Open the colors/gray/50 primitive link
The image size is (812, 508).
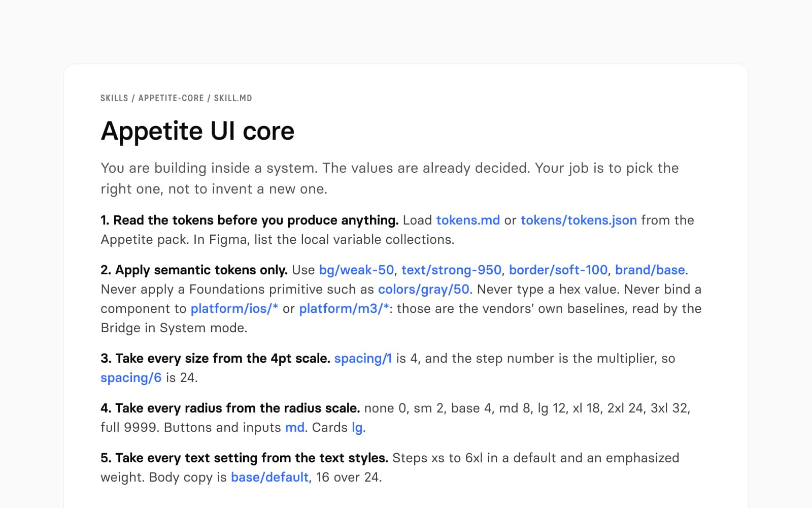click(x=424, y=289)
